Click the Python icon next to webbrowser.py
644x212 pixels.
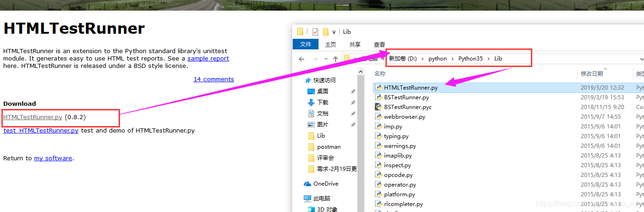click(x=379, y=117)
